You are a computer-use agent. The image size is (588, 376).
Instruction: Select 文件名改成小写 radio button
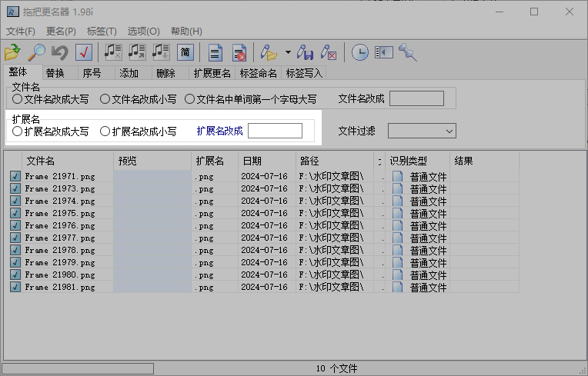105,99
